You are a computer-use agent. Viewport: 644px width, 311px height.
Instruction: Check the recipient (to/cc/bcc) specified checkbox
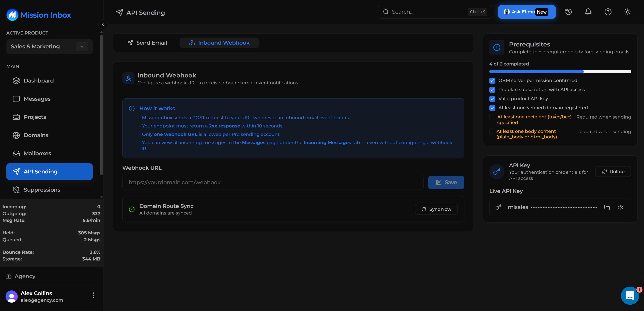492,117
